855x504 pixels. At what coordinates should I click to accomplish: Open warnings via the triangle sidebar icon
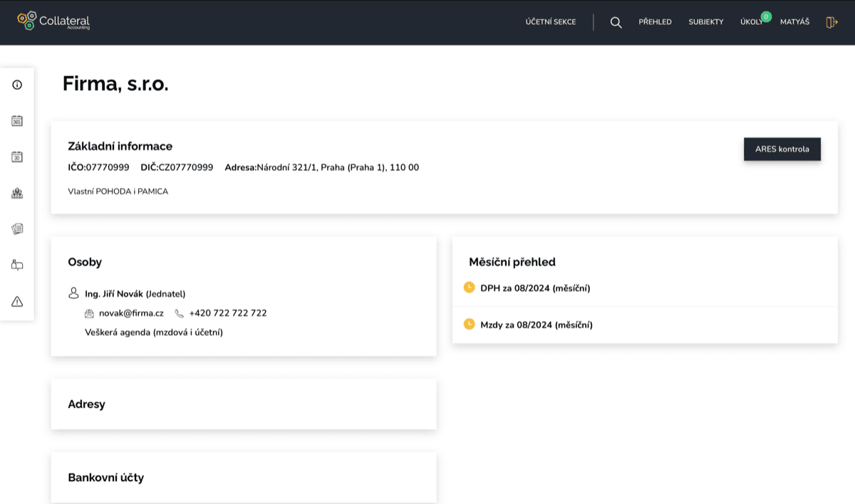16,302
